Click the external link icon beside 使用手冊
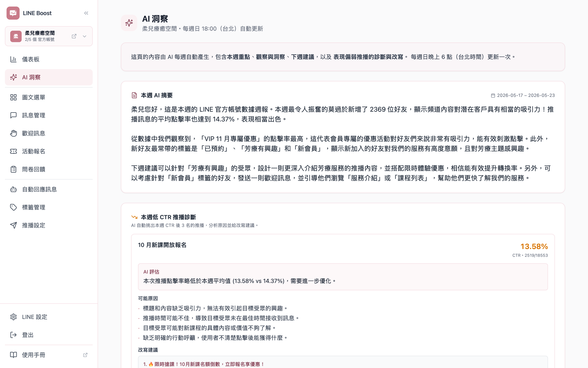The width and height of the screenshot is (588, 368). [x=85, y=355]
